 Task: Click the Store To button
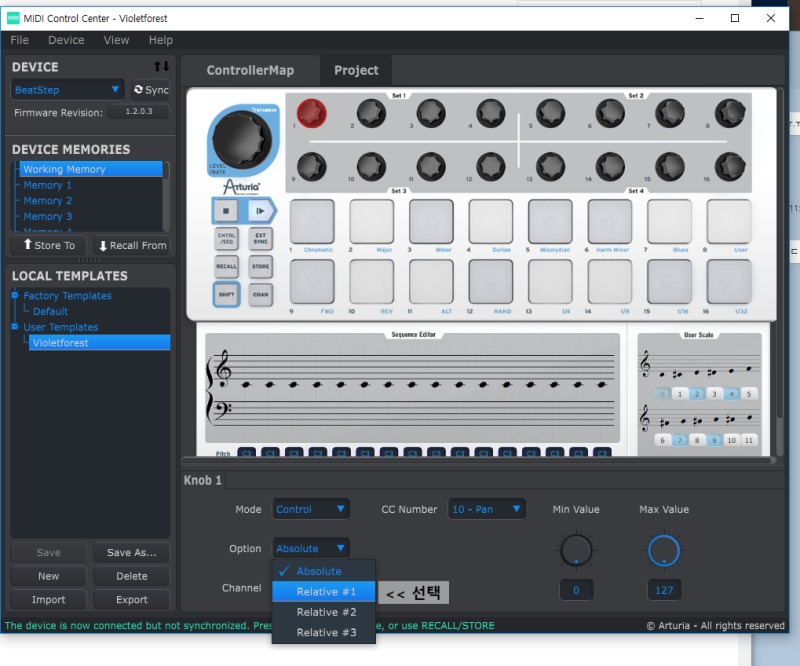coord(48,245)
